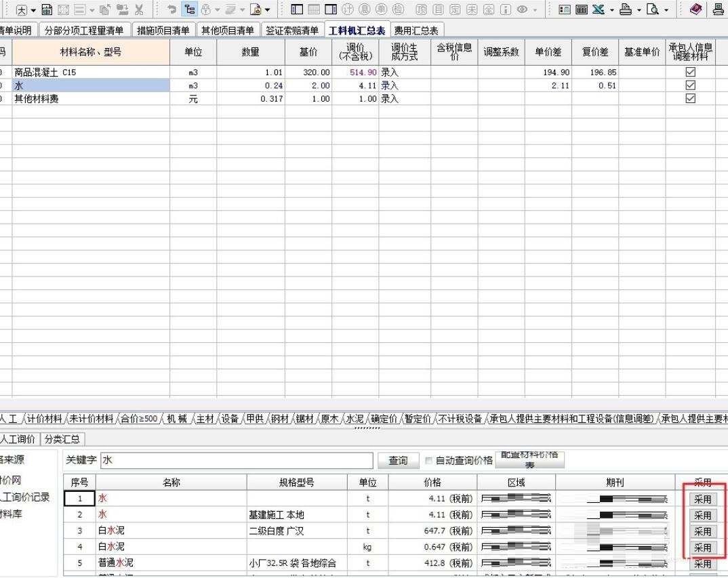Viewport: 728px width, 578px height.
Task: Click the Excel export X icon
Action: point(599,9)
